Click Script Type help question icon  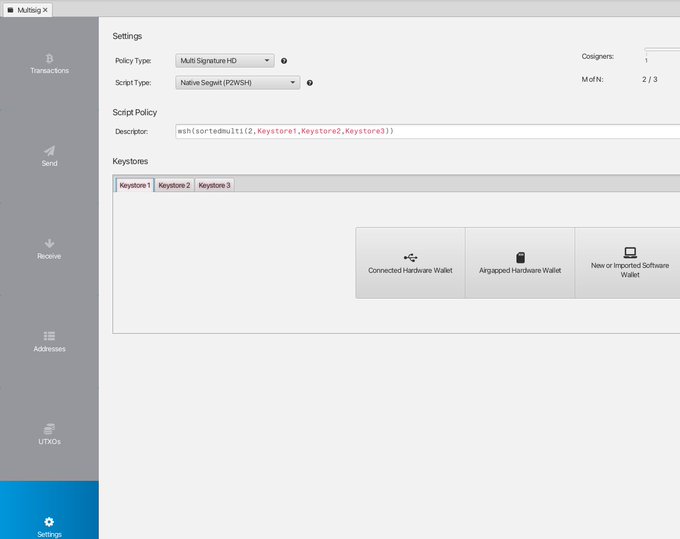(310, 83)
